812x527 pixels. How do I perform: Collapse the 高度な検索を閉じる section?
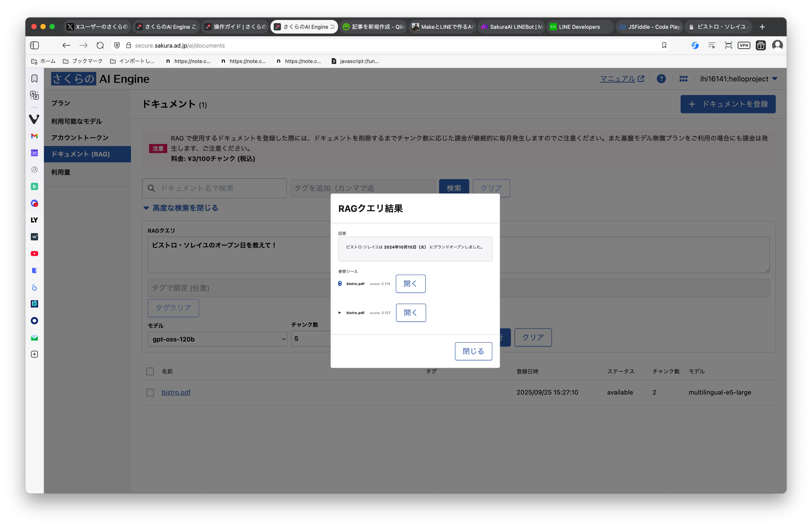181,208
